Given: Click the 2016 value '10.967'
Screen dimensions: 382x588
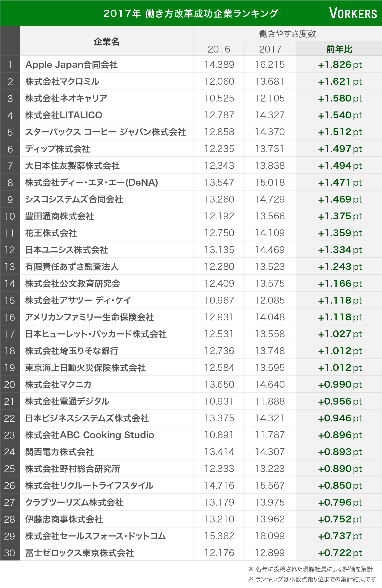Looking at the screenshot, I should tap(219, 300).
